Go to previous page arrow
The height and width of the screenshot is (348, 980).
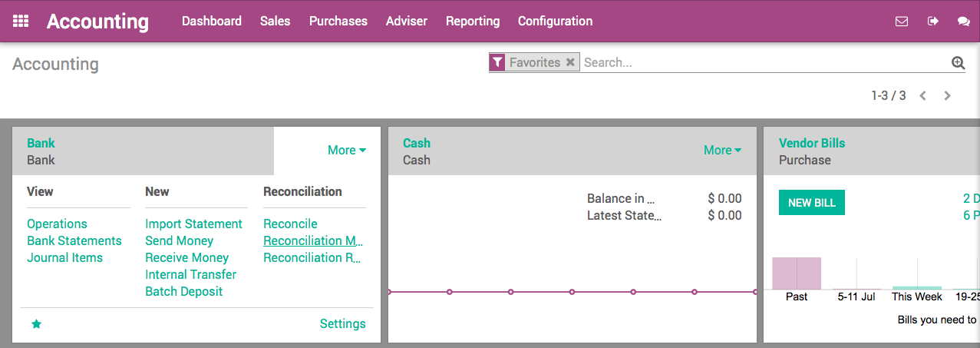coord(923,96)
